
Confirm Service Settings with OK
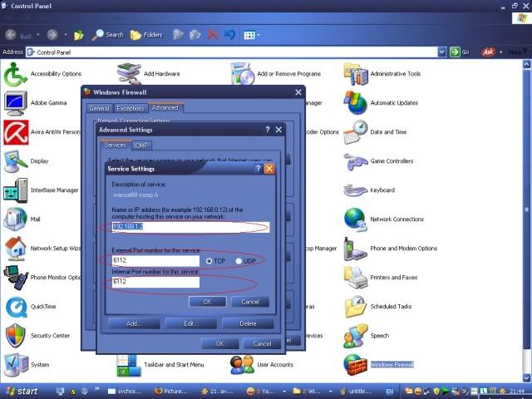point(208,302)
